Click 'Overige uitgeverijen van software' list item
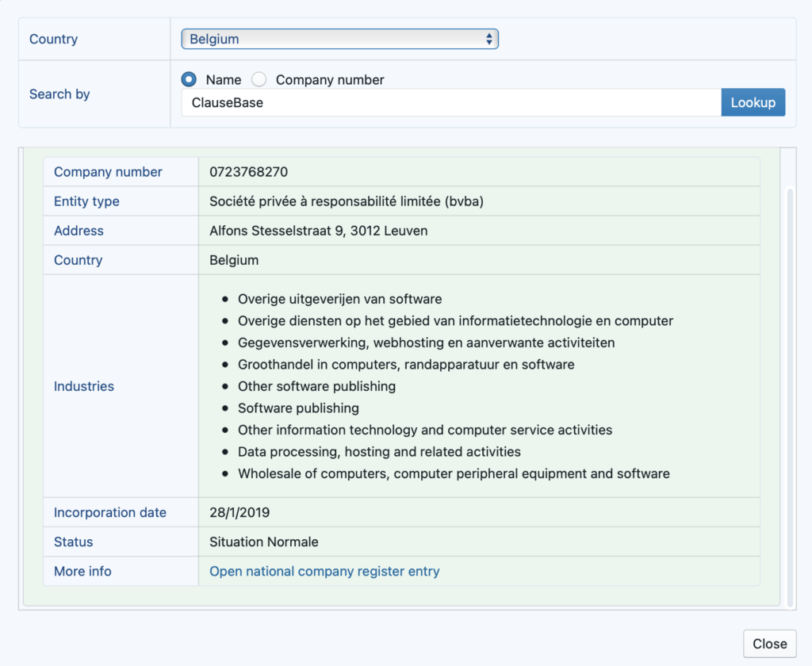812x666 pixels. coord(339,299)
